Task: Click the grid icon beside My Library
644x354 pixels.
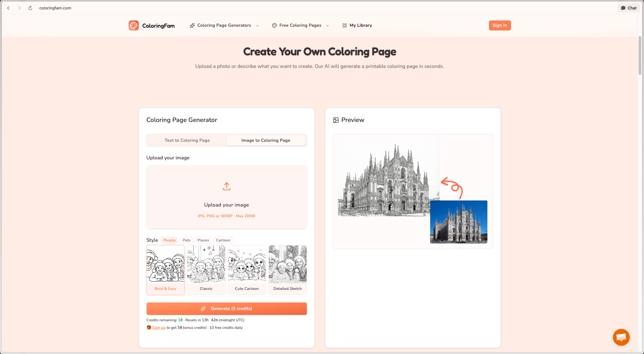Action: (344, 25)
